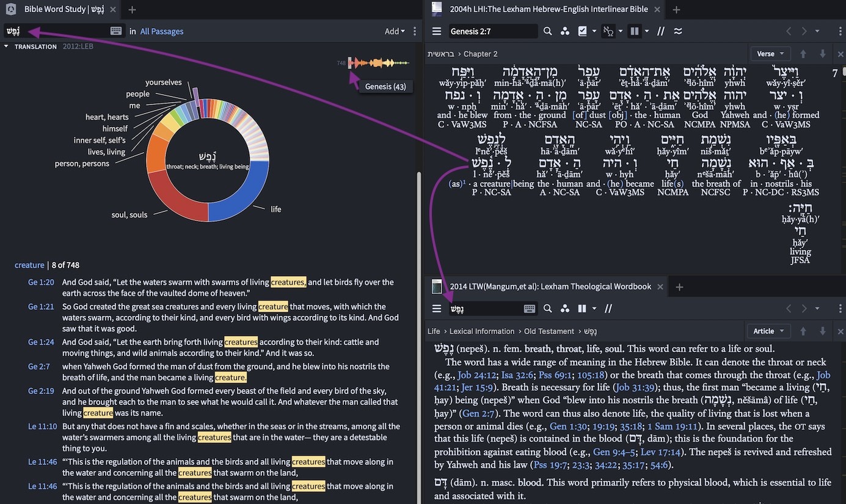Toggle the interlinear display icon in the Bible toolbar
This screenshot has width=846, height=504.
608,31
